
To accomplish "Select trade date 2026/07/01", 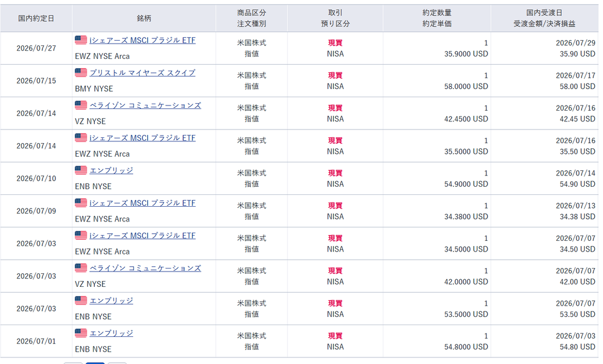I will coord(36,341).
